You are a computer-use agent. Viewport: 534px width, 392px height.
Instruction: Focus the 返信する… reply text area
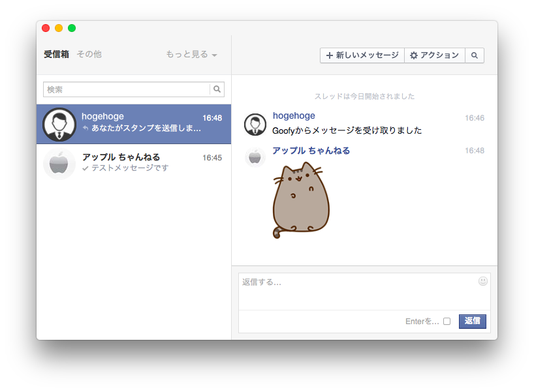click(364, 292)
